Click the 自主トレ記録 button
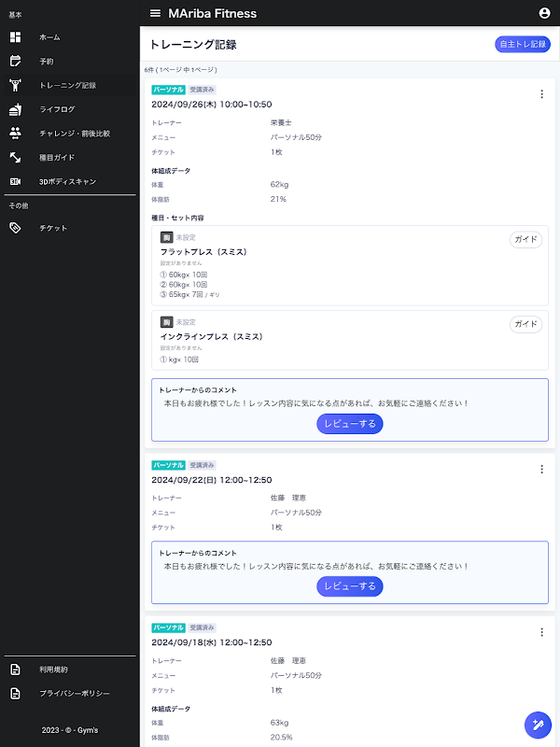The image size is (560, 747). [523, 44]
